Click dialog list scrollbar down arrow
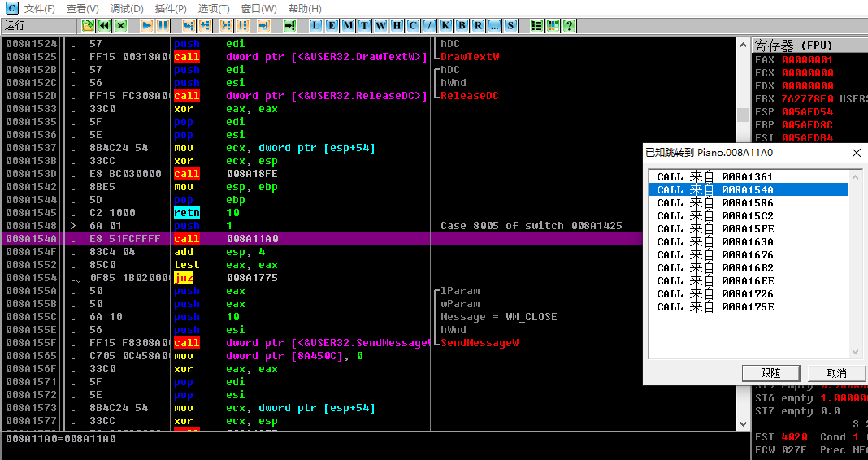The height and width of the screenshot is (460, 868). [855, 352]
